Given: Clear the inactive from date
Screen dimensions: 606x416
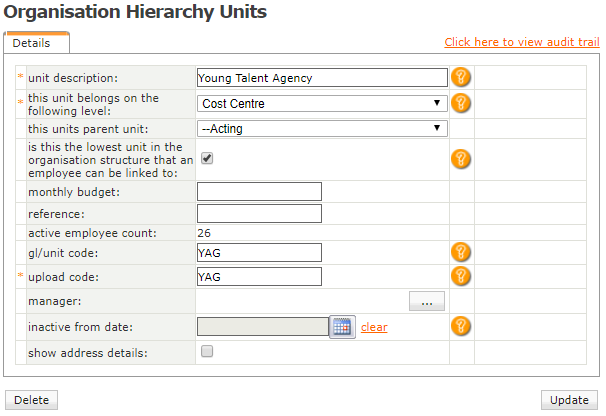Looking at the screenshot, I should [x=374, y=327].
